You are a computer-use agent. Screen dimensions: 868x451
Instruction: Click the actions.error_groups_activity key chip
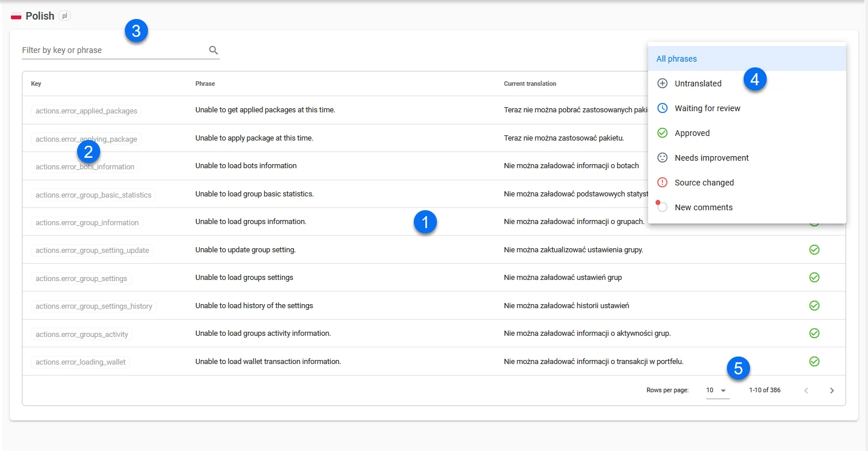(82, 335)
